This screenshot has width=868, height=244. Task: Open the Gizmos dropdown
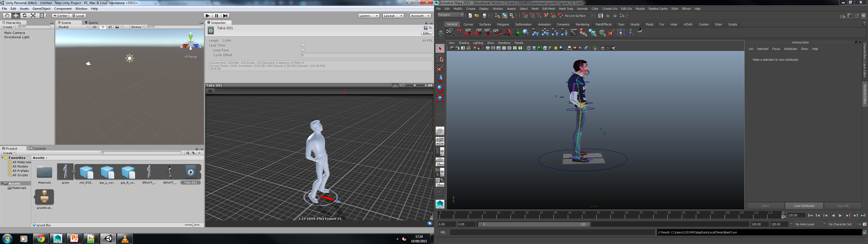pos(138,27)
